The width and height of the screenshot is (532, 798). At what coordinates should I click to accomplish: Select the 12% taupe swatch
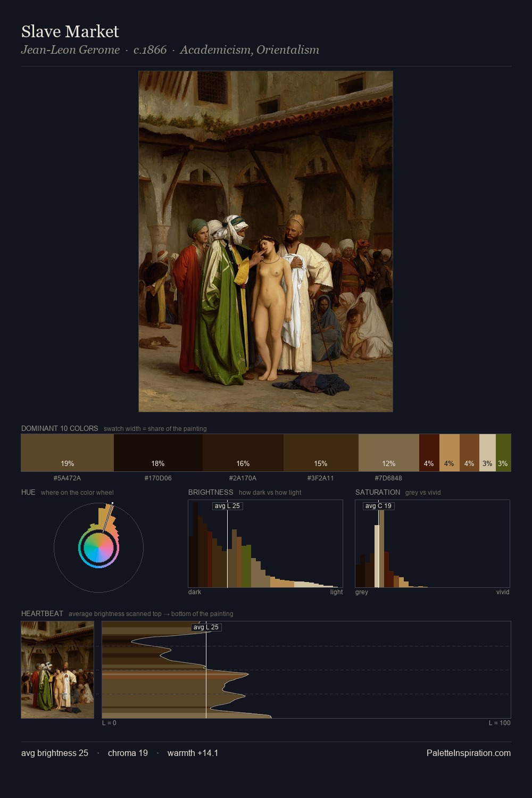click(389, 453)
